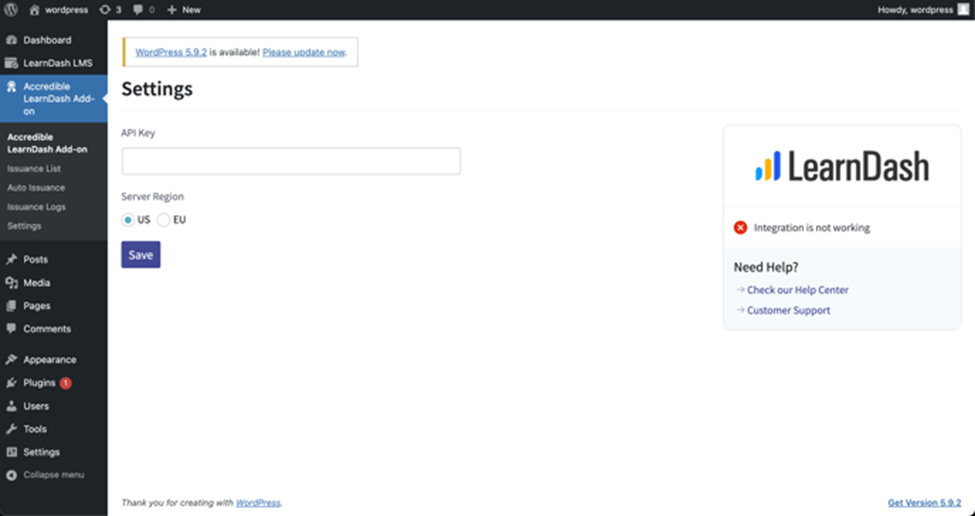975x516 pixels.
Task: Go to Issuance List submenu
Action: (x=34, y=168)
